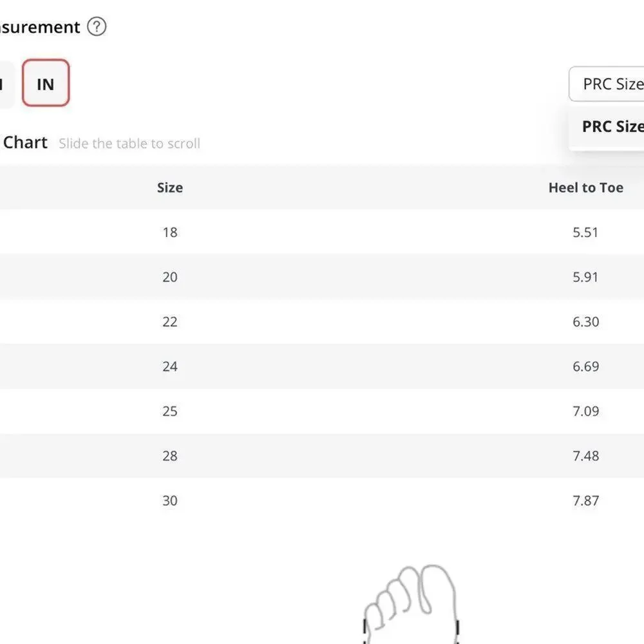Select the size 25 row
This screenshot has height=644, width=644.
pos(322,411)
